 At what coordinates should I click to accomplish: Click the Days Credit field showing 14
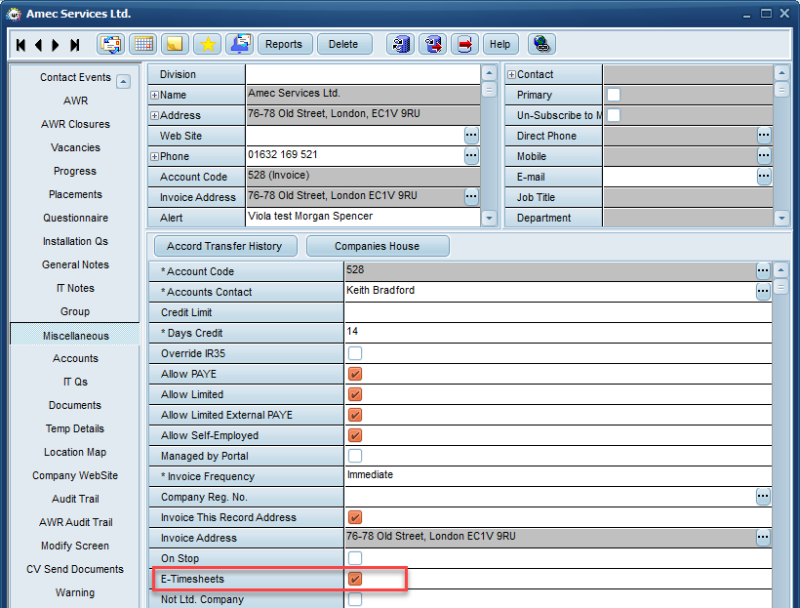(x=558, y=333)
